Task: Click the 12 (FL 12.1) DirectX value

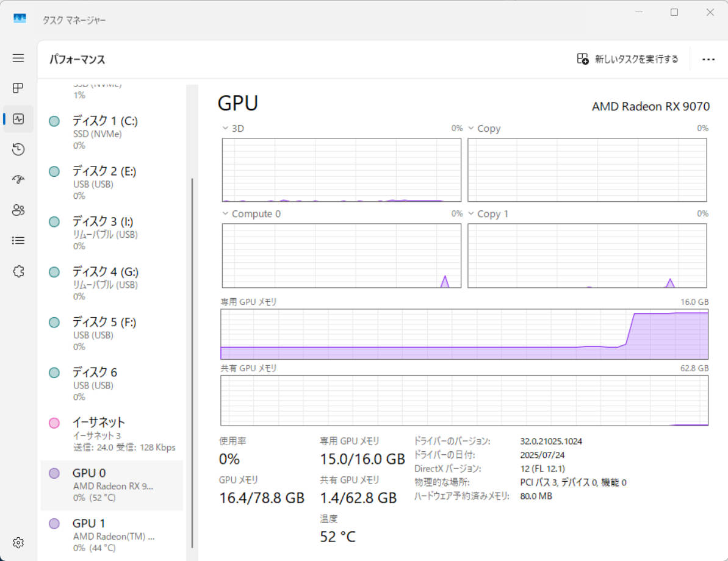Action: [542, 469]
